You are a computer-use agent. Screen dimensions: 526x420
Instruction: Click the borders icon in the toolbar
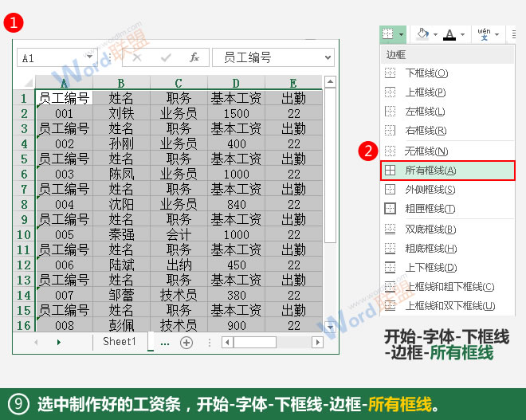[x=387, y=33]
